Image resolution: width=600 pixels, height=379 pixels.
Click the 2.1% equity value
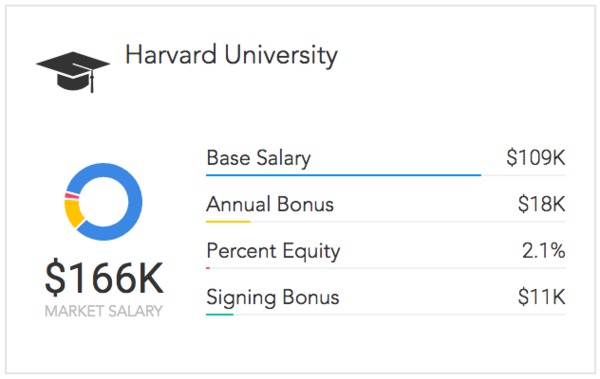click(543, 251)
